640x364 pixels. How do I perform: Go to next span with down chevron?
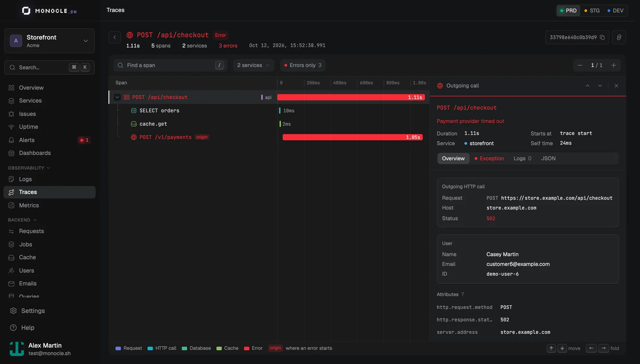[600, 86]
